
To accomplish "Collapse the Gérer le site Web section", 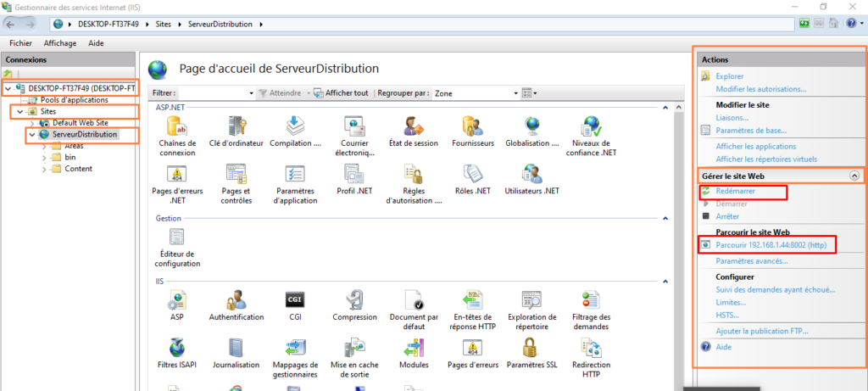I will coord(854,176).
